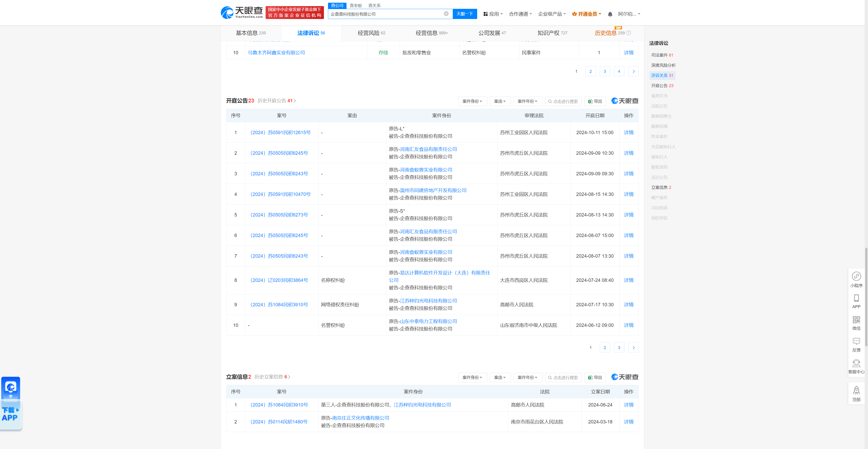The image size is (868, 449).
Task: Open 案由 filter in 立案信息
Action: click(500, 377)
